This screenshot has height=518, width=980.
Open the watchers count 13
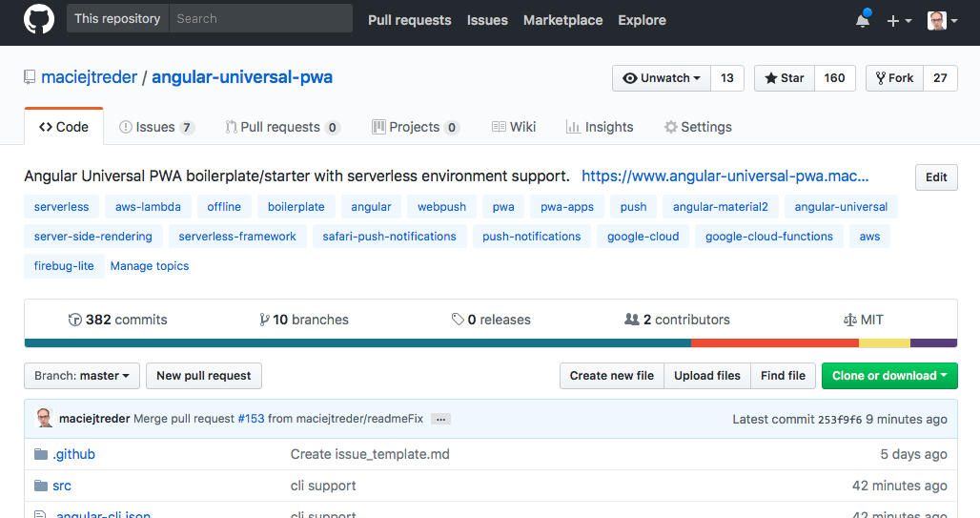click(x=726, y=78)
